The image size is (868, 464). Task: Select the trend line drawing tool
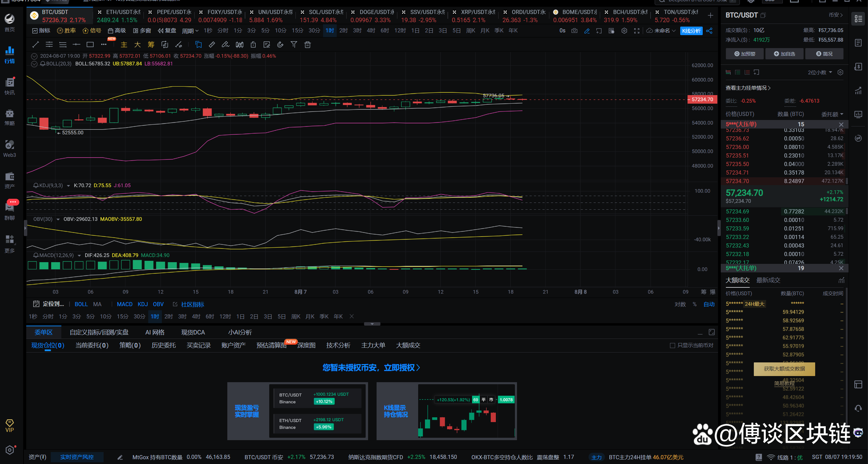click(35, 45)
